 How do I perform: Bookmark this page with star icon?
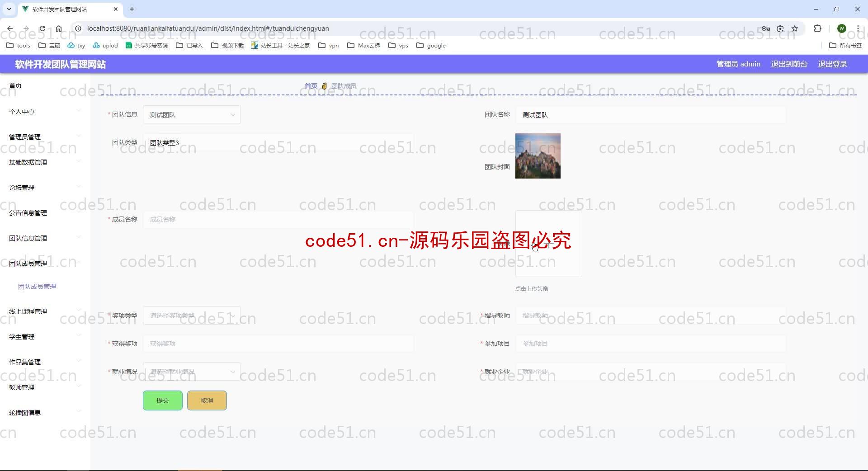tap(795, 28)
